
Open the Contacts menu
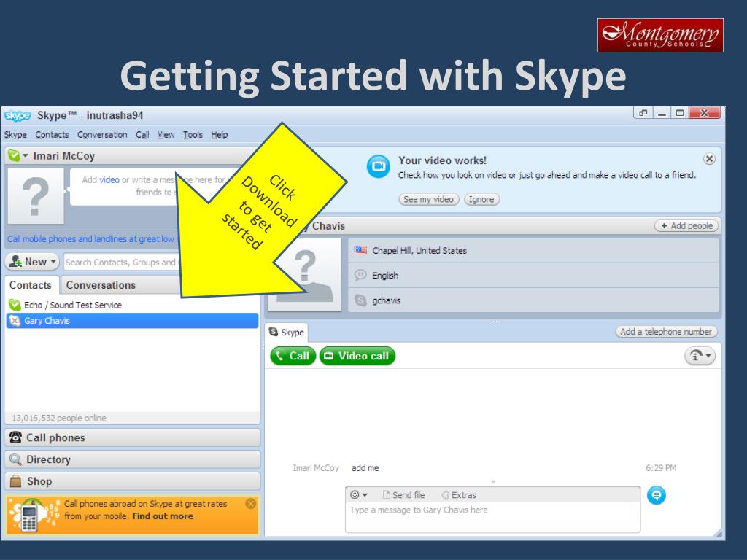tap(52, 135)
